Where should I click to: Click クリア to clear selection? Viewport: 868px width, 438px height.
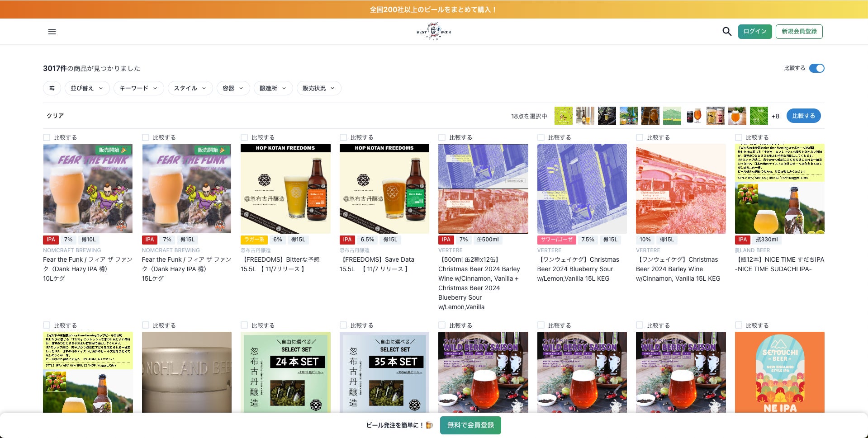point(55,116)
